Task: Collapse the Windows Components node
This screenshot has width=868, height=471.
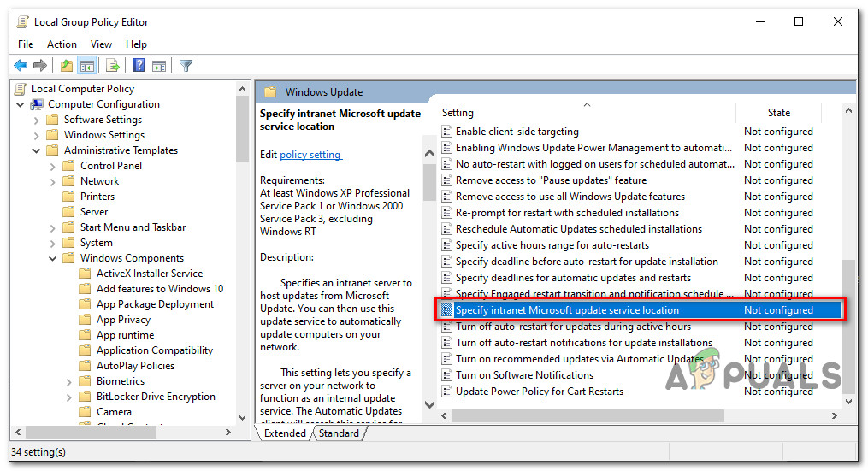Action: coord(52,258)
